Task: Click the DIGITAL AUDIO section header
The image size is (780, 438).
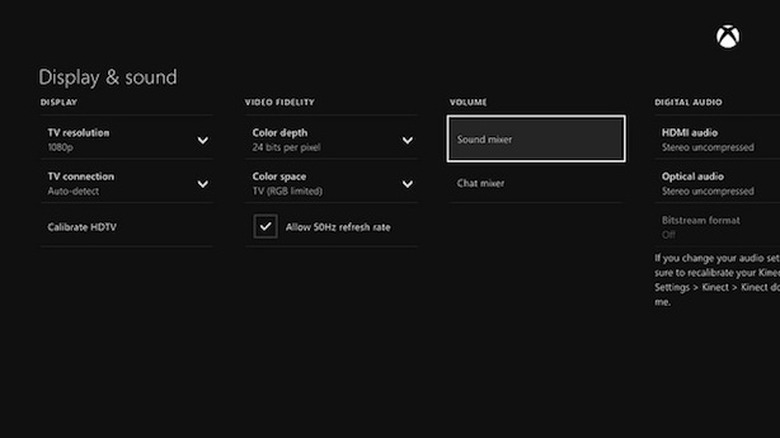Action: click(x=688, y=102)
